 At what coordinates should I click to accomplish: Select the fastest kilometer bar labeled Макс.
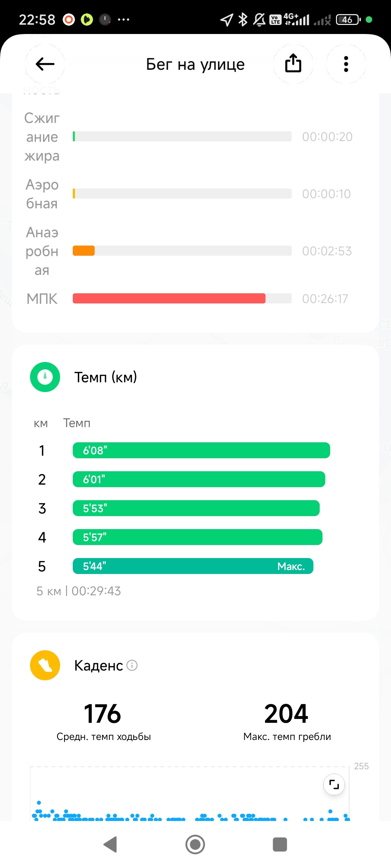point(193,566)
